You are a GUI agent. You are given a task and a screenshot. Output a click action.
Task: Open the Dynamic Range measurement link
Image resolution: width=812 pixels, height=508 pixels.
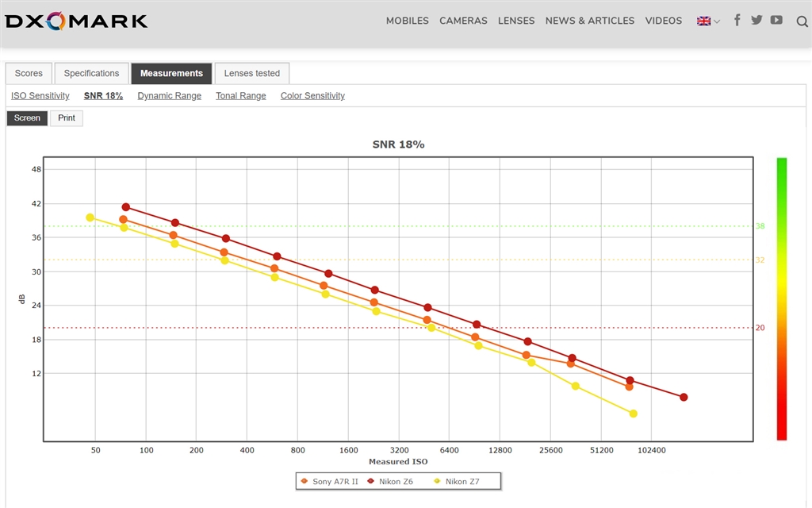tap(170, 95)
